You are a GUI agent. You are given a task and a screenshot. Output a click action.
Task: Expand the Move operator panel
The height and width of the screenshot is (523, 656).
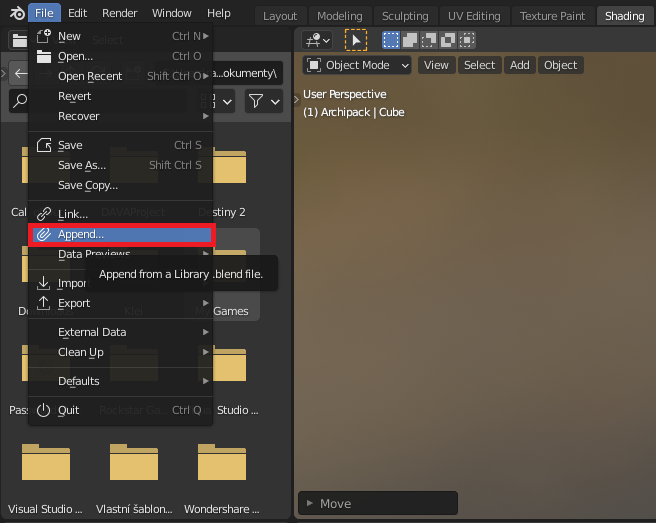378,503
